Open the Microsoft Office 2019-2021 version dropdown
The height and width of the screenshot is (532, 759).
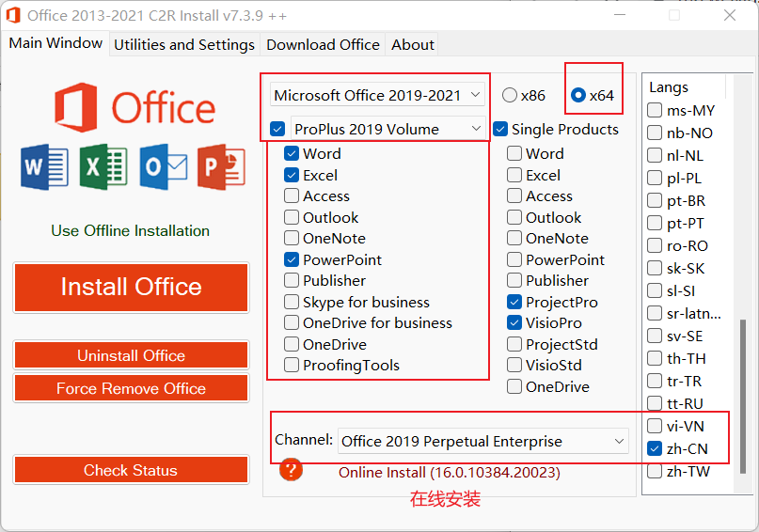(377, 95)
